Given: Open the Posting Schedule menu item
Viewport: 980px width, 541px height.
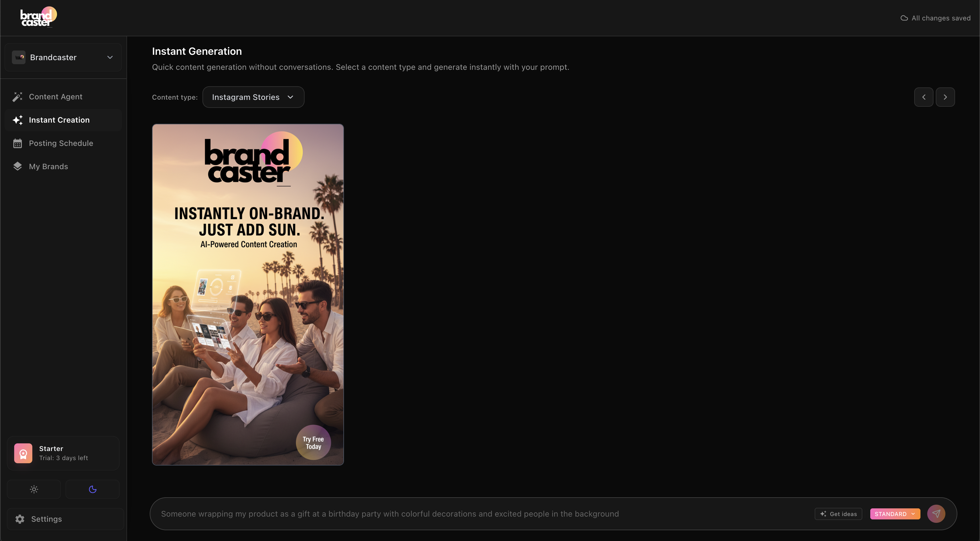Looking at the screenshot, I should coord(61,144).
